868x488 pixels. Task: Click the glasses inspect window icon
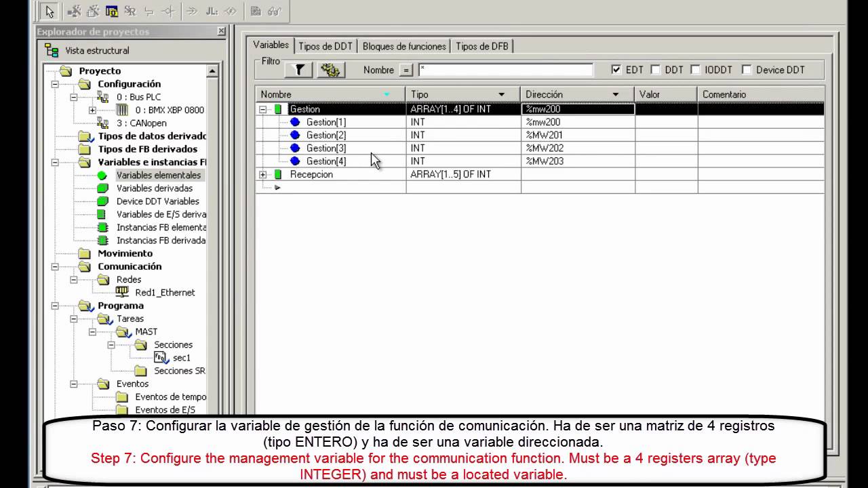tap(275, 12)
